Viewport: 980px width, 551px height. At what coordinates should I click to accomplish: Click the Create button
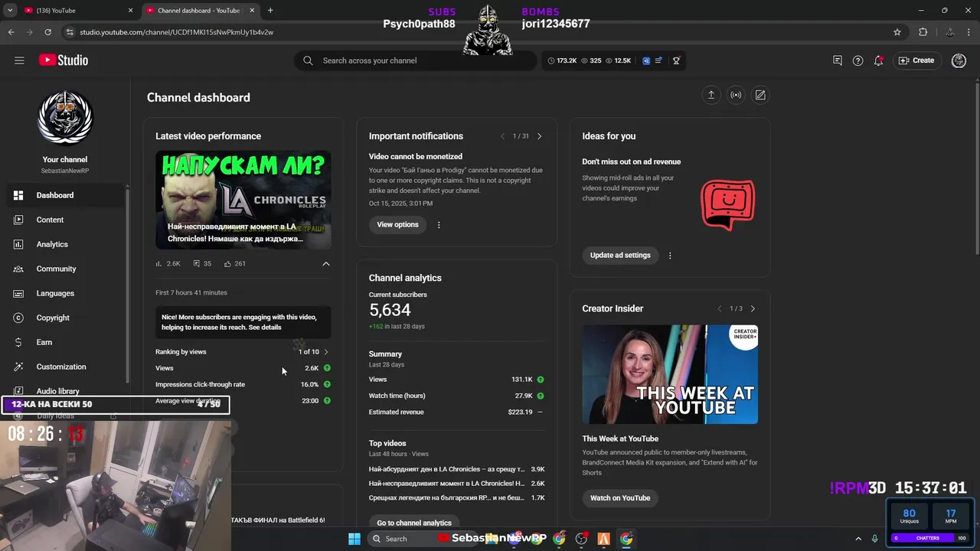click(x=916, y=60)
